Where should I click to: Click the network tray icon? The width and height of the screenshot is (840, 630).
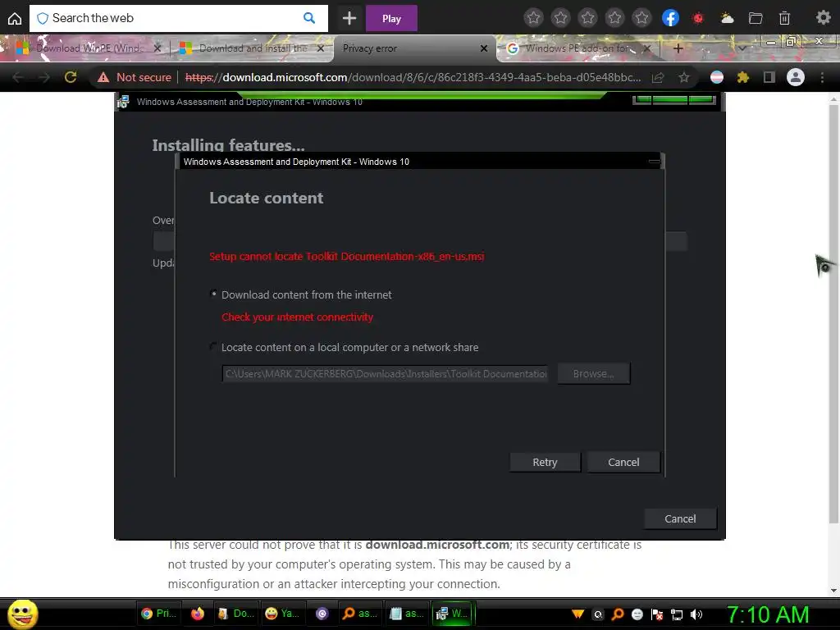point(677,614)
